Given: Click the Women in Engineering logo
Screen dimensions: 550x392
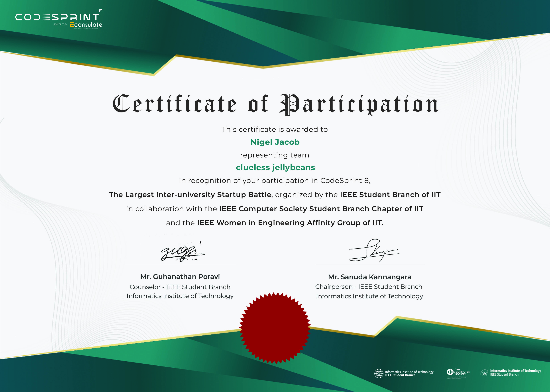Looking at the screenshot, I should click(x=485, y=373).
